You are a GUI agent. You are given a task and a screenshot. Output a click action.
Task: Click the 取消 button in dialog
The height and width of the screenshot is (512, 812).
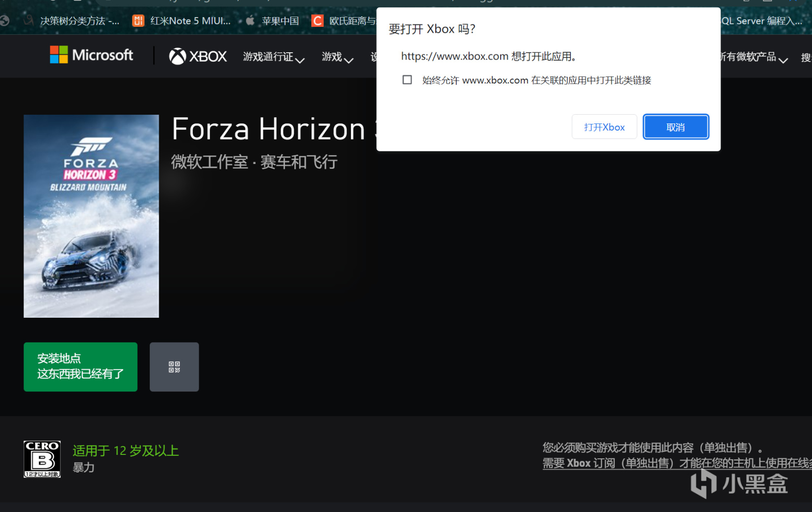coord(675,127)
